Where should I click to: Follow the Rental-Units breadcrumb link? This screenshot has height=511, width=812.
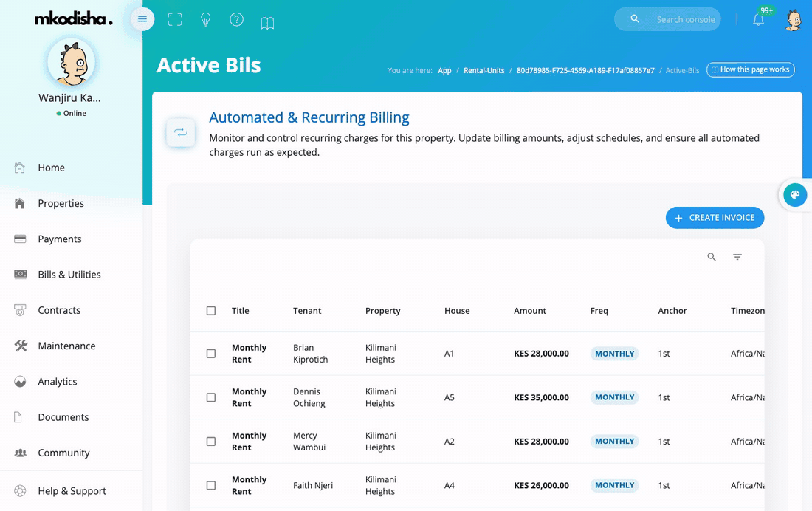point(484,70)
